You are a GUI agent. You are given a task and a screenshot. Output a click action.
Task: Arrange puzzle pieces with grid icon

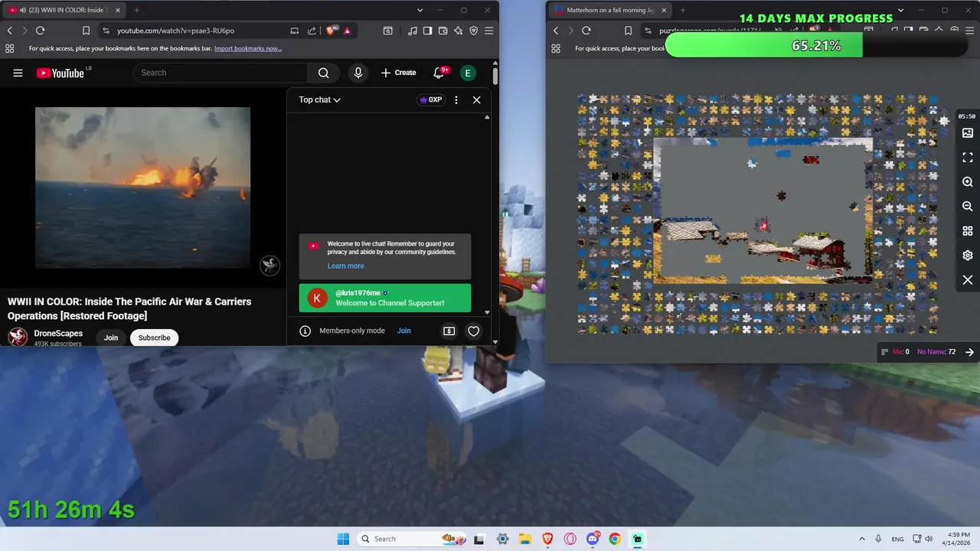[968, 231]
